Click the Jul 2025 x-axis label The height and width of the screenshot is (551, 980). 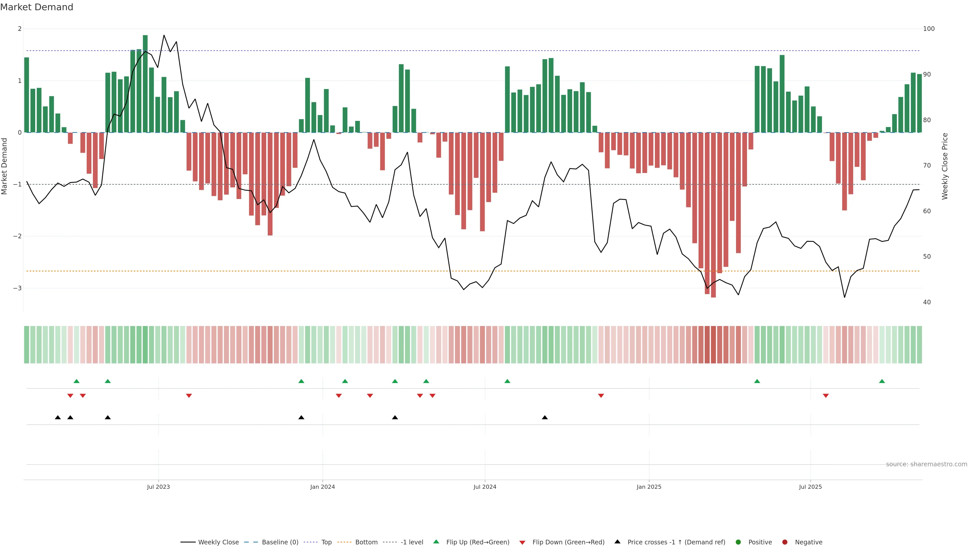coord(810,487)
